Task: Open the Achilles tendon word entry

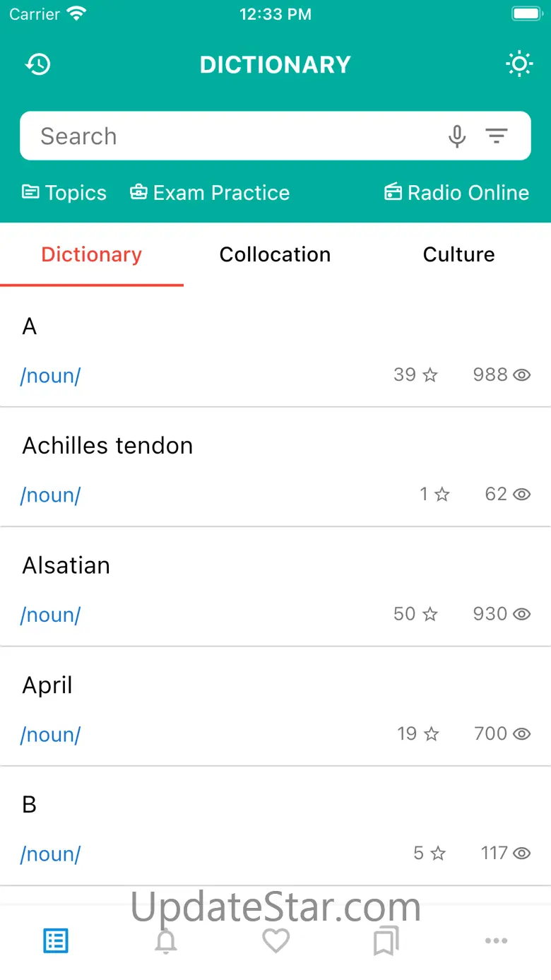Action: pyautogui.click(x=107, y=446)
